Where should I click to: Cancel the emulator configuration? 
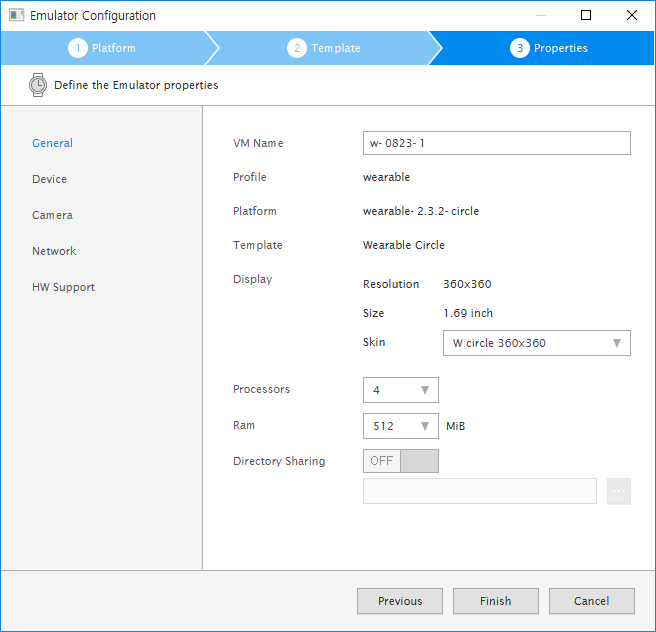pos(591,601)
